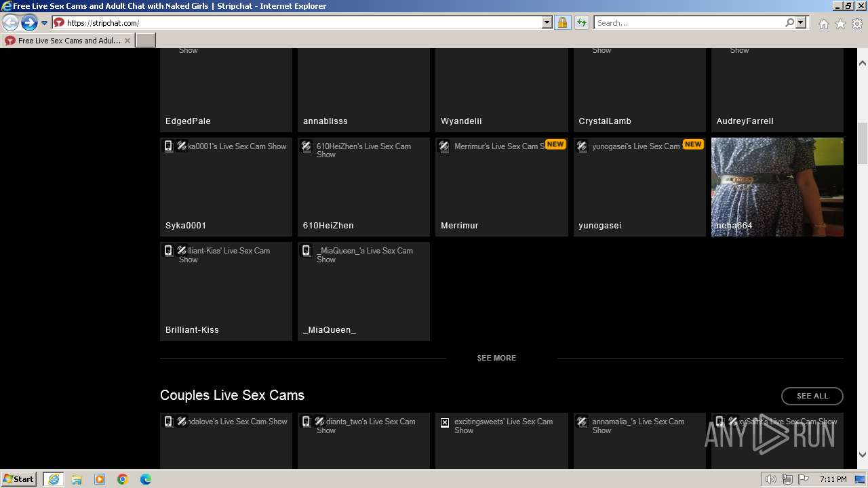Expand the address bar autocomplete dropdown
This screenshot has height=488, width=868.
[547, 22]
